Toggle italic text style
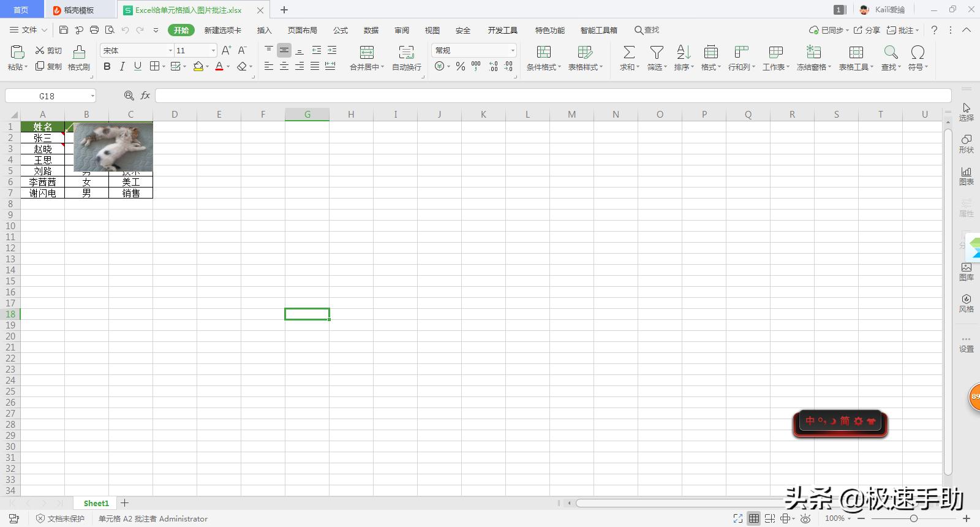 123,67
